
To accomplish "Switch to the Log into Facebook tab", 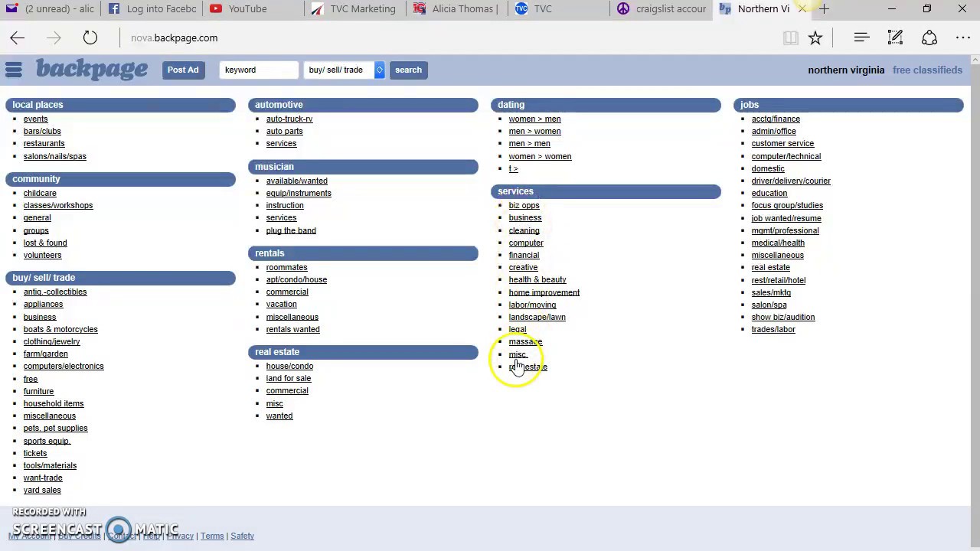I will click(152, 9).
